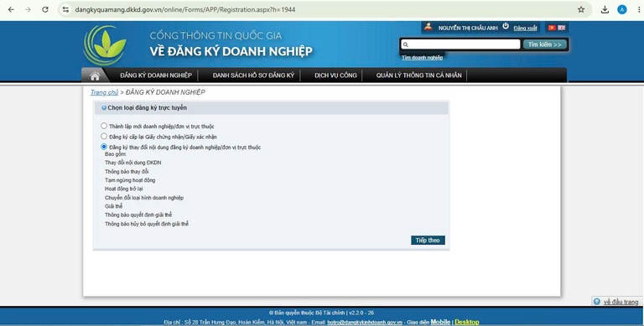Open QUẢN LÝ THÔNG TIN CÁ NHÂN menu
Screen dimensions: 644x326
[x=418, y=75]
